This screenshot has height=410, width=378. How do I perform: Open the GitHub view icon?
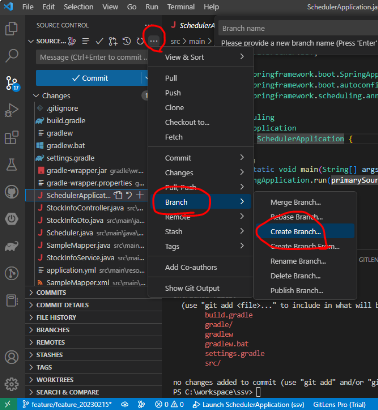12,192
